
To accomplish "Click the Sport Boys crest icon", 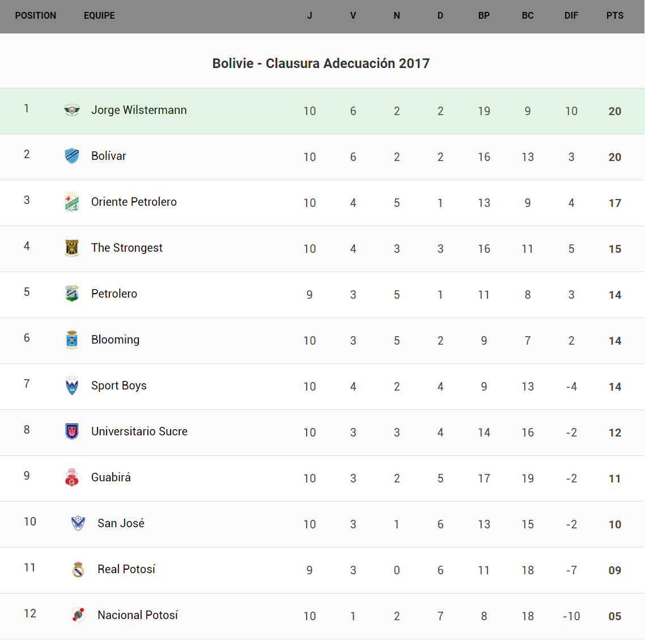I will [72, 385].
